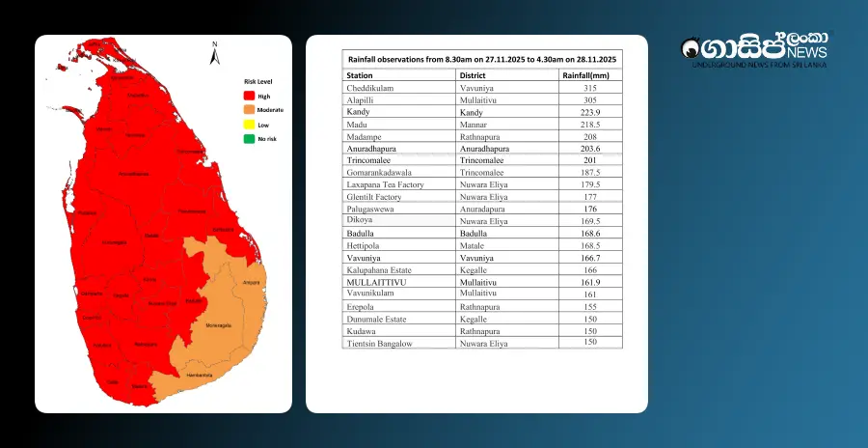Click the Kandy station cell
Viewport: 868px width, 448px height.
coord(358,113)
